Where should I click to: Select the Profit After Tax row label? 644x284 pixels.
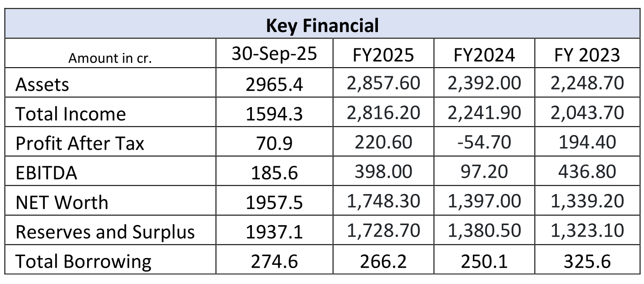pyautogui.click(x=80, y=143)
